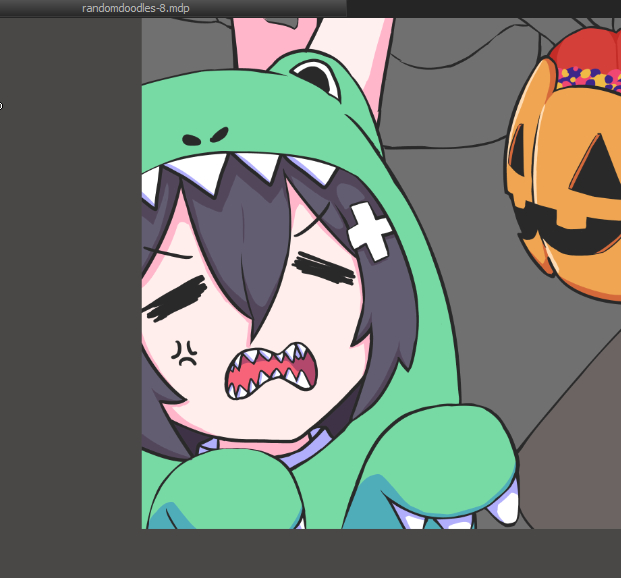Click the colorful sprinkles on the pumpkin
Viewport: 621px width, 578px height.
coord(590,76)
